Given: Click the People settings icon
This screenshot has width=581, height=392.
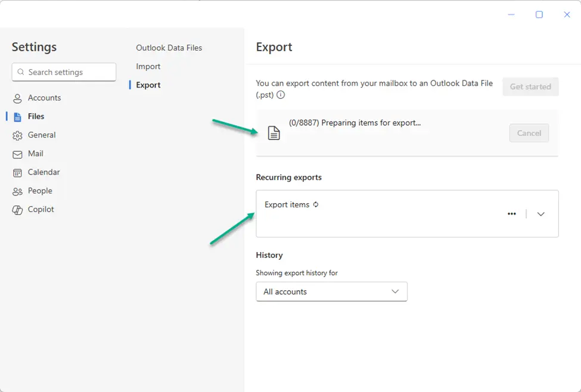Looking at the screenshot, I should pos(16,191).
